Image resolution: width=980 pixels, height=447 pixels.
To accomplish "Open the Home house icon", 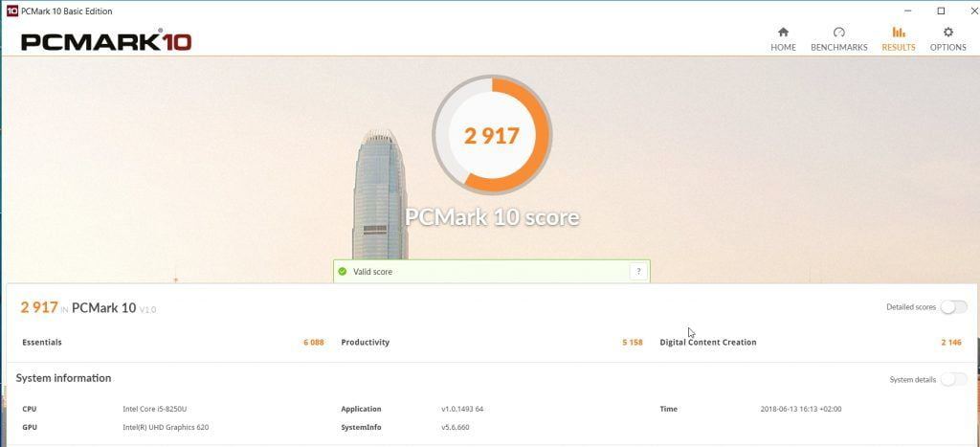I will point(783,32).
